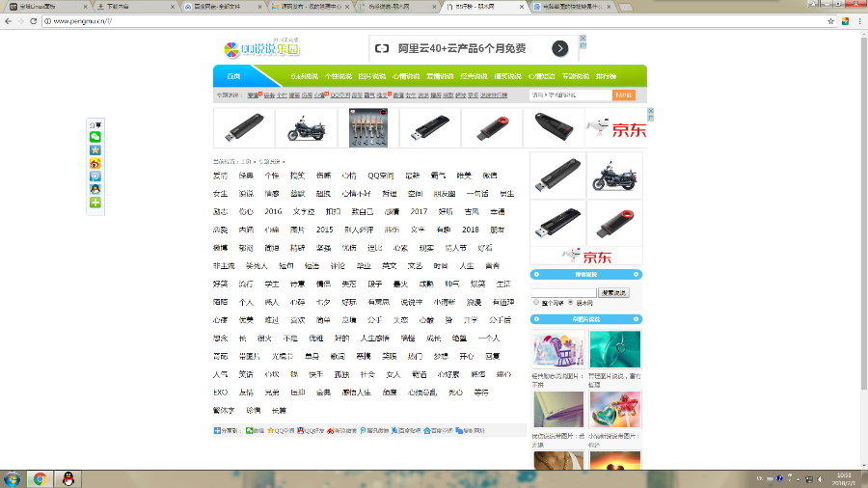
Task: Click motorcycle thumbnail in sidebar JD ad
Action: tap(614, 176)
